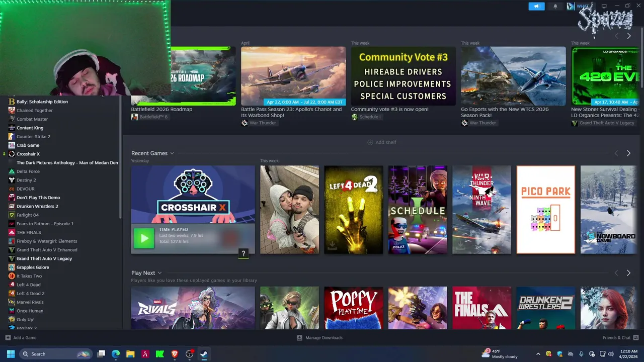The height and width of the screenshot is (362, 644).
Task: Open the Manage Downloads link
Action: pos(324,338)
